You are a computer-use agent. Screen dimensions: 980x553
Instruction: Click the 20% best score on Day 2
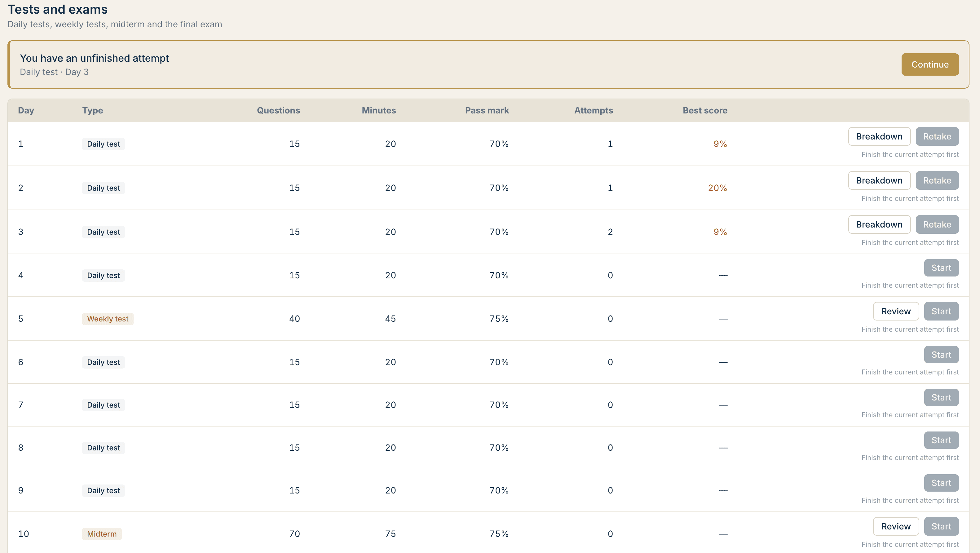tap(717, 188)
